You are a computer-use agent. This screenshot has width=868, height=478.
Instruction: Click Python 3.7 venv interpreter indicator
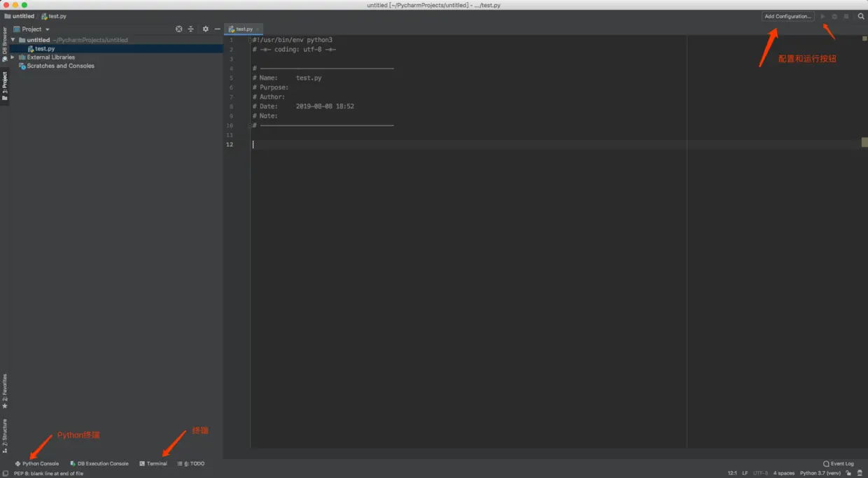(821, 472)
